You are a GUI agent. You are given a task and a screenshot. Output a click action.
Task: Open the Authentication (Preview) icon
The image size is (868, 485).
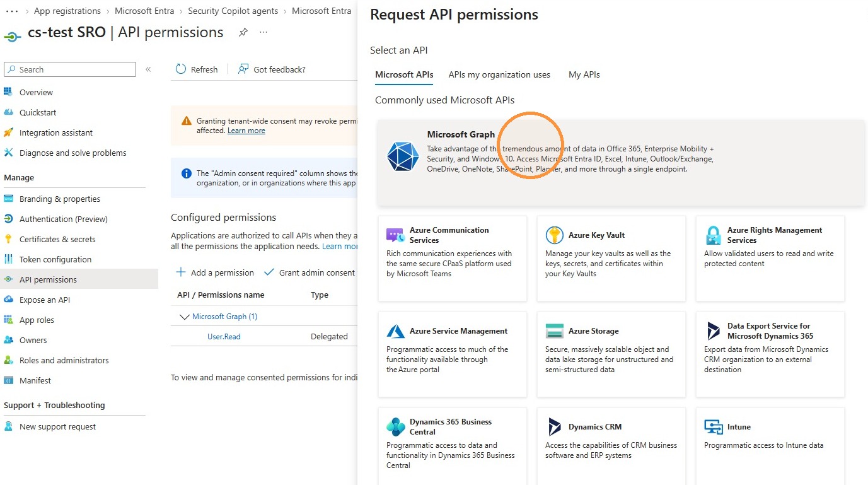click(x=8, y=219)
